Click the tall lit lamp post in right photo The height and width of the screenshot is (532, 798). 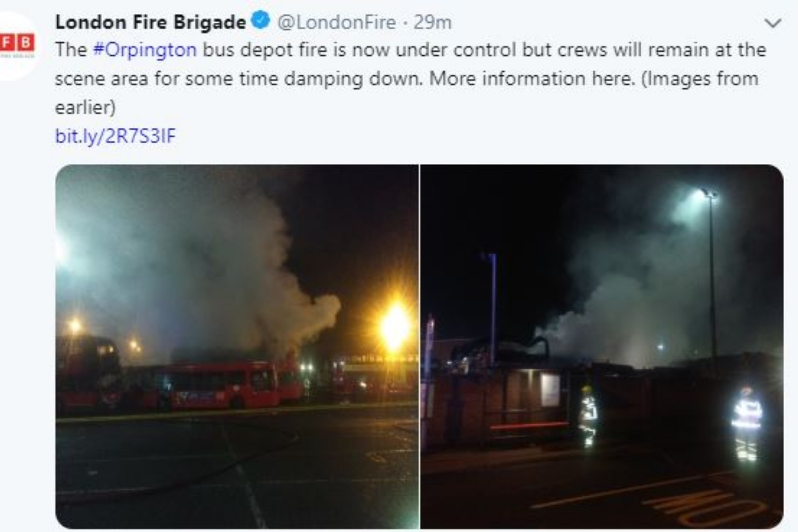pyautogui.click(x=711, y=273)
